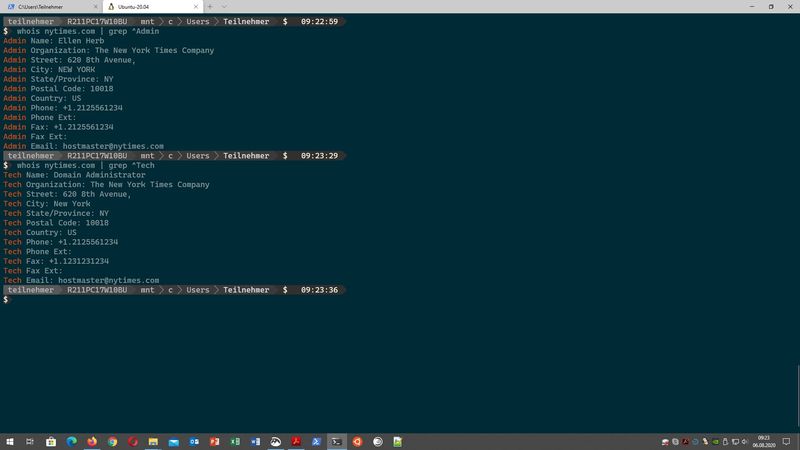Click the volume speaker tray icon
The image size is (800, 450).
coord(745,442)
